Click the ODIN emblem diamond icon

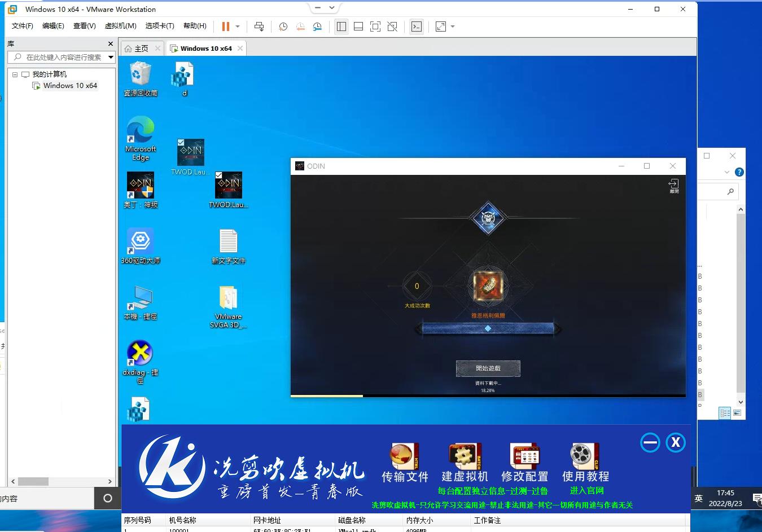[x=488, y=218]
